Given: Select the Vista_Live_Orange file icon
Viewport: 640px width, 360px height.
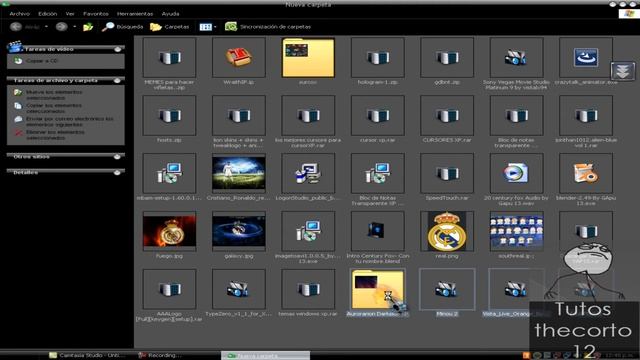Looking at the screenshot, I should point(516,289).
